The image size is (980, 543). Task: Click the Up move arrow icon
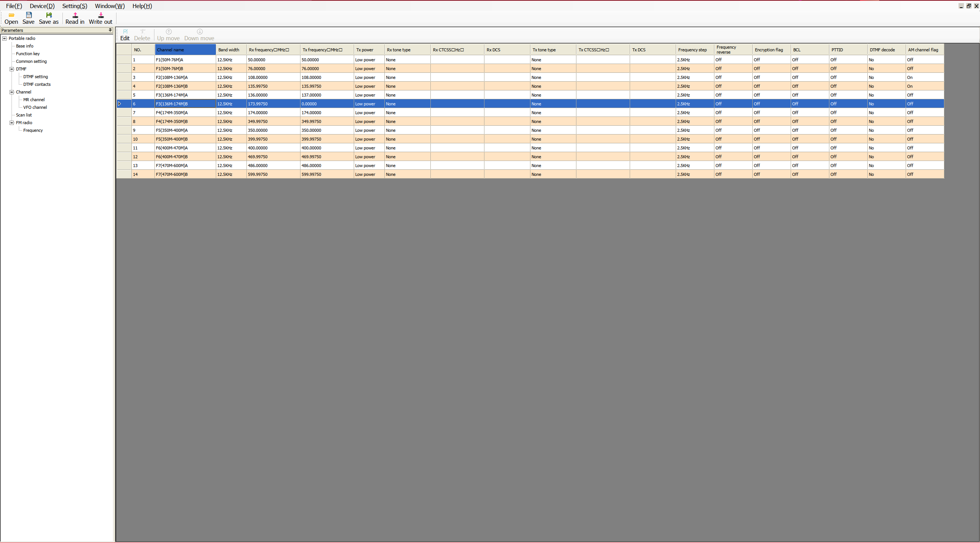coord(169,32)
